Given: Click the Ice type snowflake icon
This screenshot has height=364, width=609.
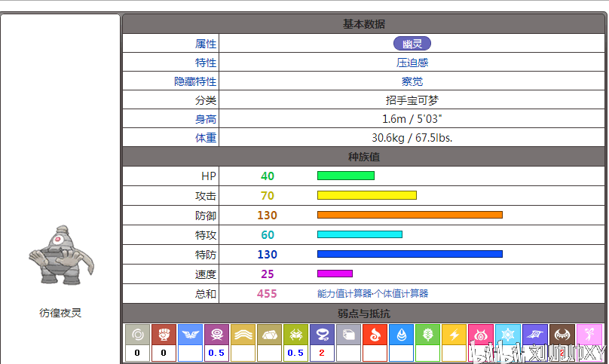Looking at the screenshot, I should pos(506,335).
